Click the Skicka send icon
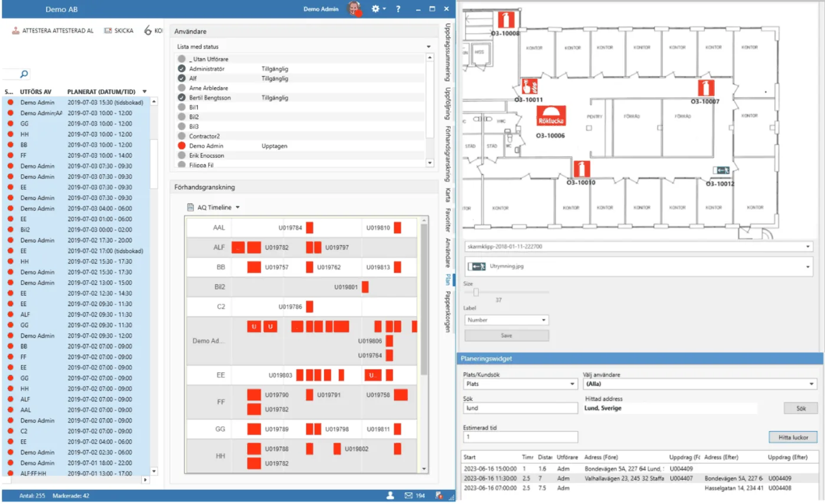This screenshot has height=504, width=825. point(108,31)
